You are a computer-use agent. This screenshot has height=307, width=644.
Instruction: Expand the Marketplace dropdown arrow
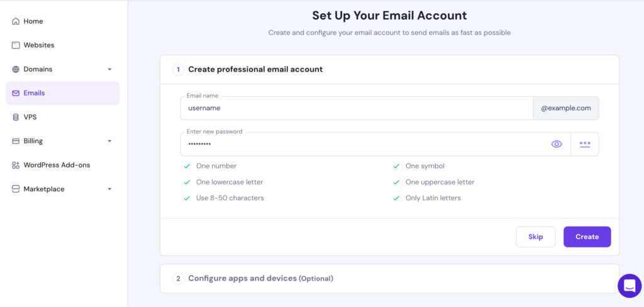point(109,189)
